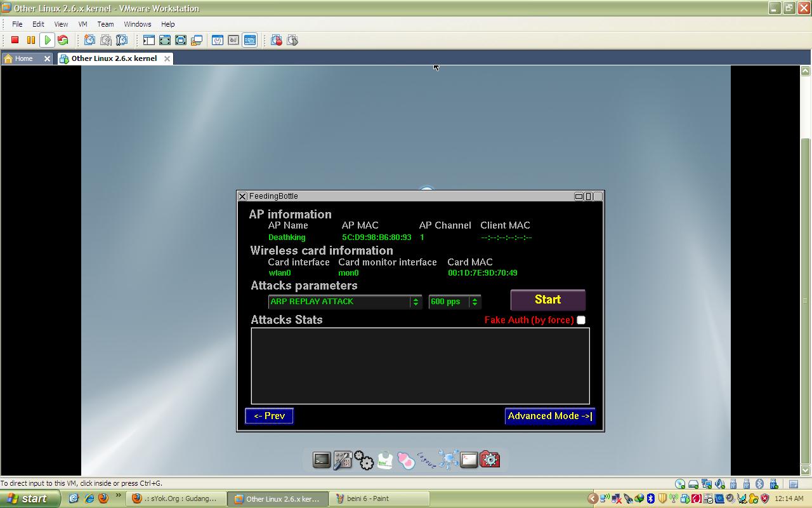
Task: Close the Other Linux 2.6.x kernel tab
Action: pyautogui.click(x=167, y=58)
